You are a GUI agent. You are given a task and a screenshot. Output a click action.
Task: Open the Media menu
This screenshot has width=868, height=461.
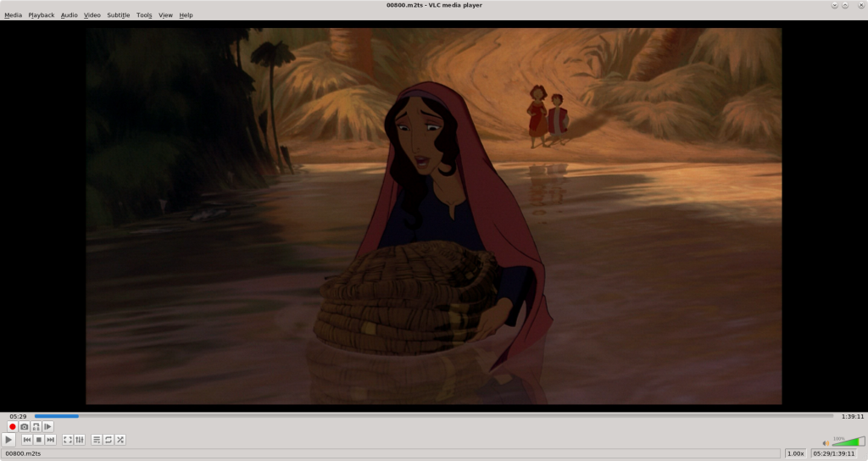pyautogui.click(x=14, y=15)
